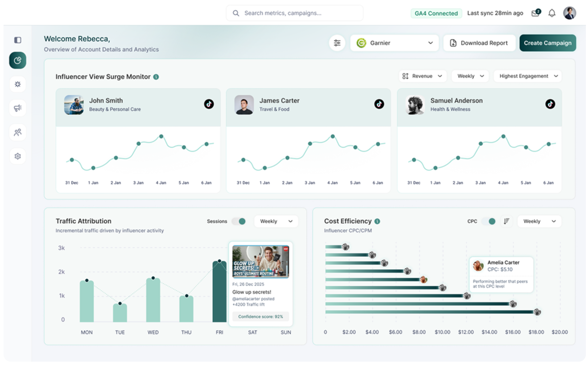This screenshot has height=367, width=588.
Task: Click the 4 Jan peak point on John Smith's chart
Action: coord(161,136)
